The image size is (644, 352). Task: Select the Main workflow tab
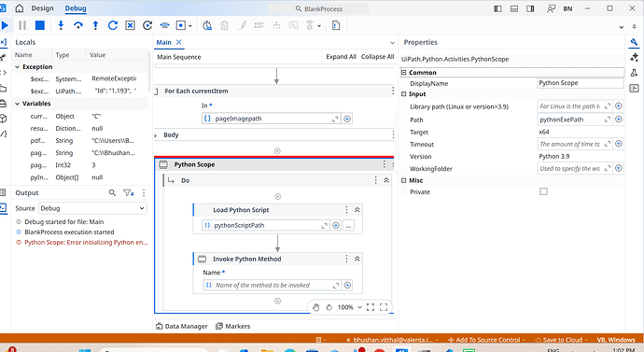coord(164,42)
